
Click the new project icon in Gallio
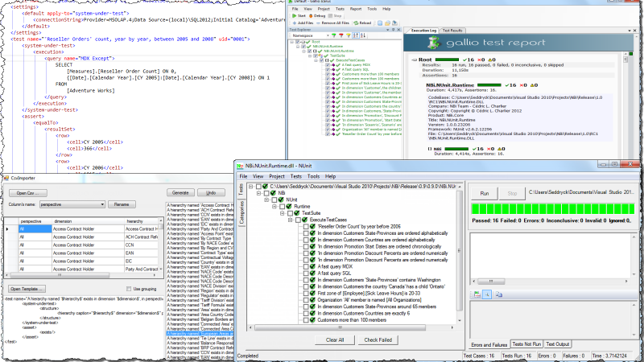(380, 23)
